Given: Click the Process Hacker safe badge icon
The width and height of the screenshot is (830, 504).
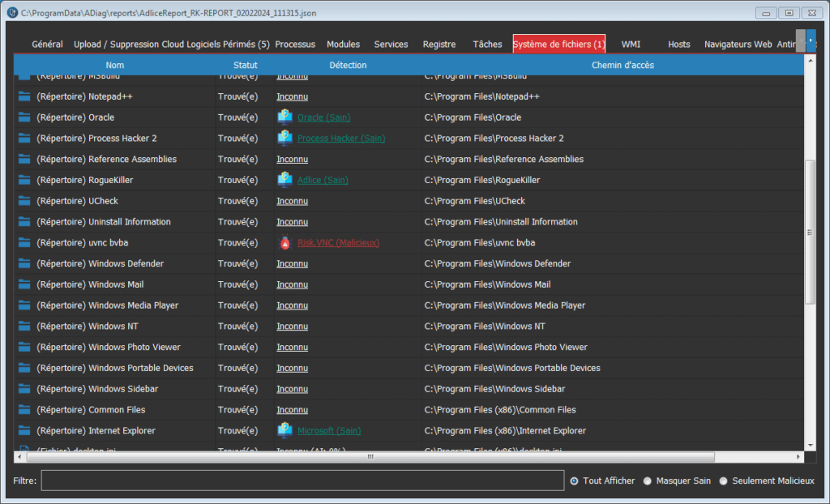Looking at the screenshot, I should tap(285, 138).
